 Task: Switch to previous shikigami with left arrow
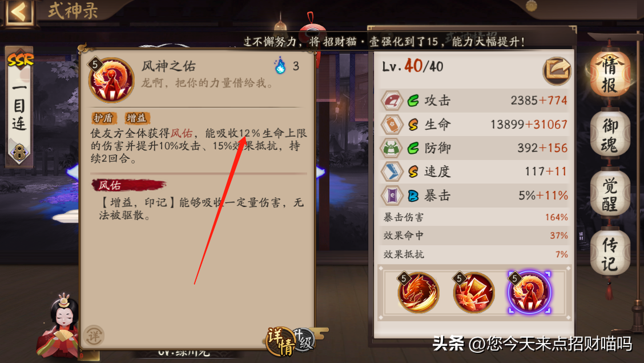[x=73, y=172]
